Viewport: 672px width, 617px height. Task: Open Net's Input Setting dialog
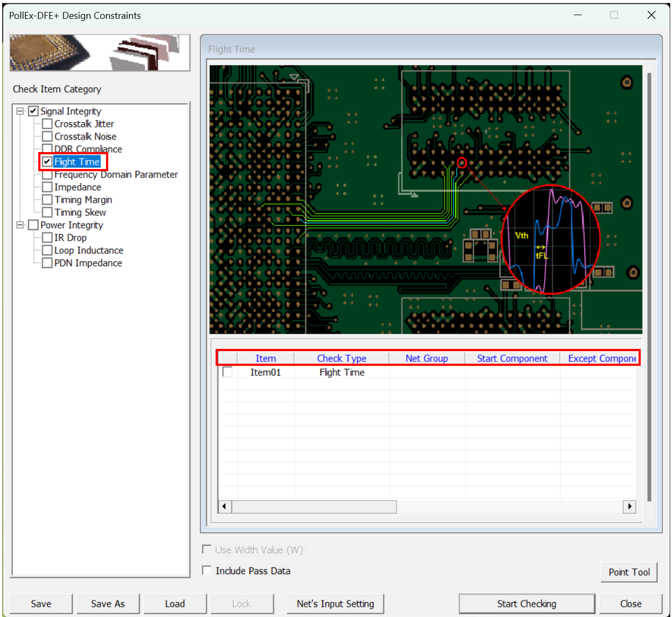click(335, 604)
